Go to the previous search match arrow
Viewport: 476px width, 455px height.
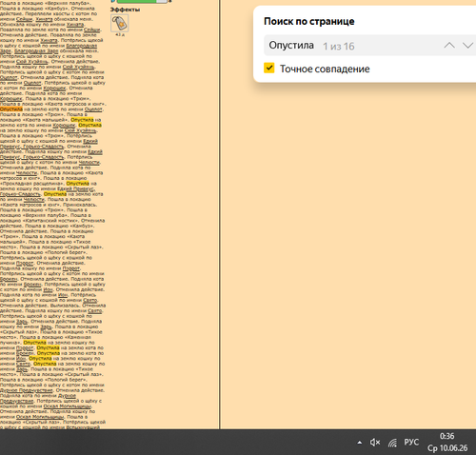[x=449, y=46]
